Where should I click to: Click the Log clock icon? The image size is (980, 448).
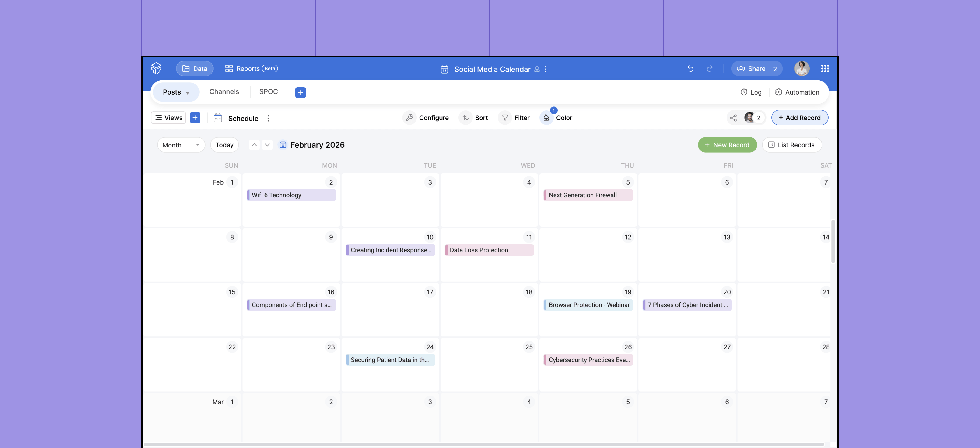(x=750, y=92)
